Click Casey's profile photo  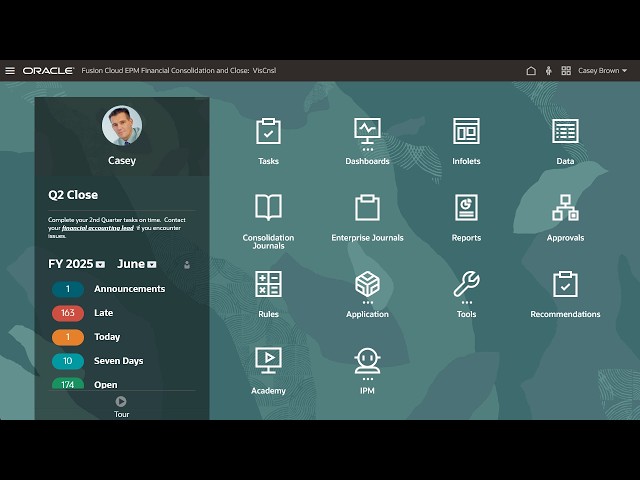pos(122,125)
